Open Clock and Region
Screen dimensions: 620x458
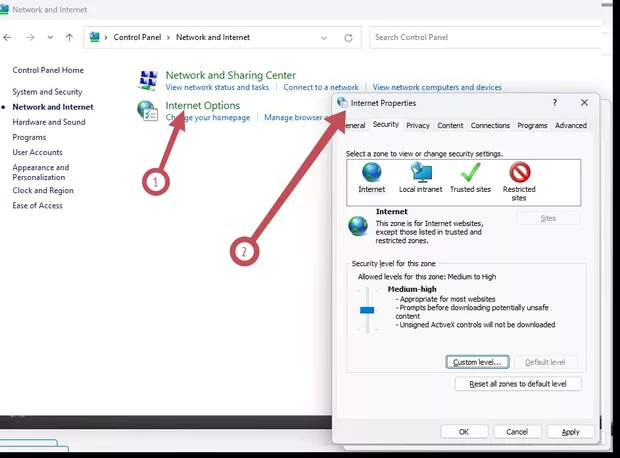click(x=43, y=190)
